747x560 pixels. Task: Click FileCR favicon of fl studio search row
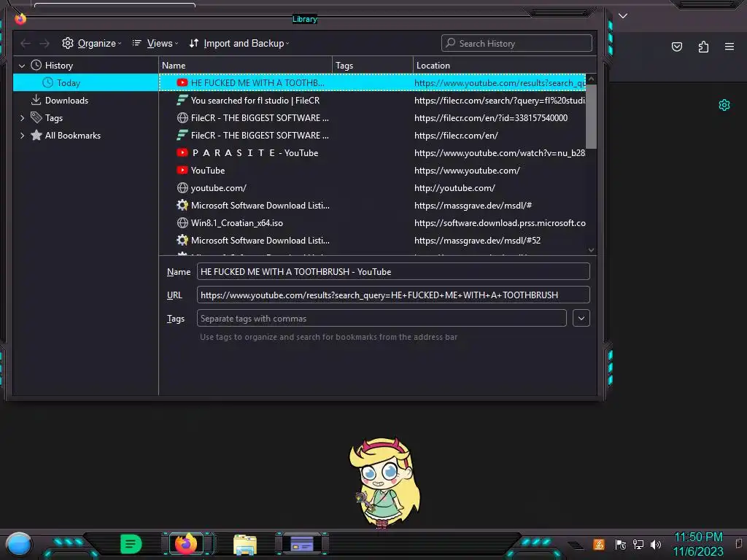[x=182, y=101]
